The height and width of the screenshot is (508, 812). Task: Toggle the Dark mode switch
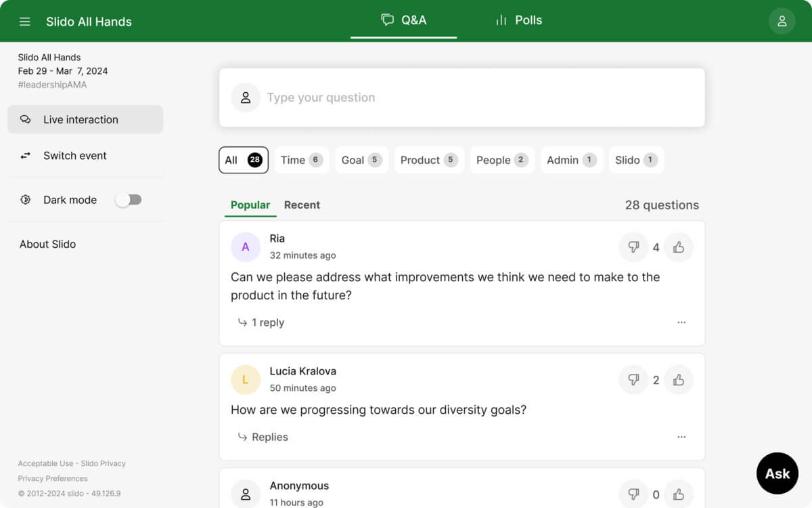129,200
